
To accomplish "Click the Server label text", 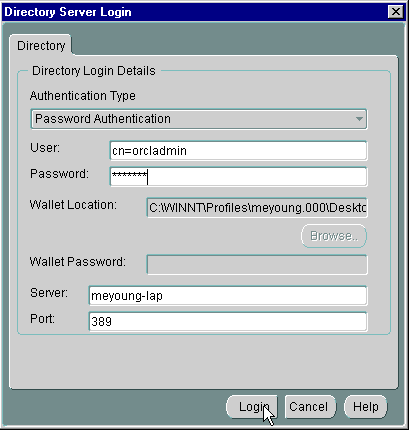I will pyautogui.click(x=49, y=293).
